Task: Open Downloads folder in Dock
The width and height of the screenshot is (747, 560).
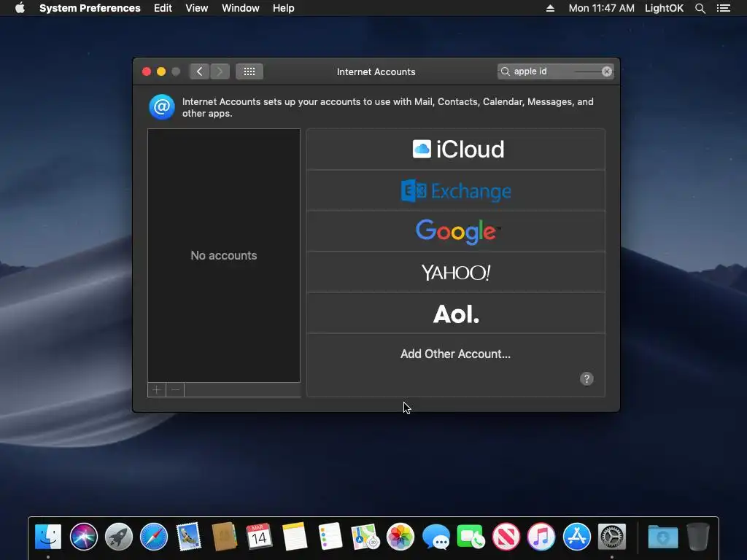Action: pos(662,537)
